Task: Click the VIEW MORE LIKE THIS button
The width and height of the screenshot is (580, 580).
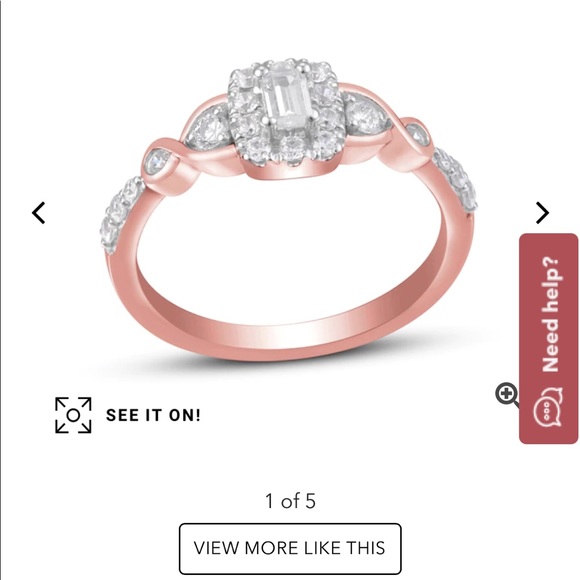Action: [290, 548]
